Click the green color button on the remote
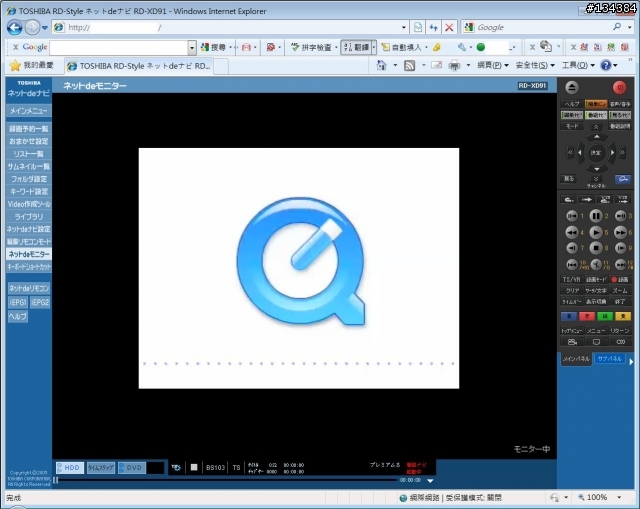Viewport: 640px width, 509px height. pyautogui.click(x=605, y=316)
